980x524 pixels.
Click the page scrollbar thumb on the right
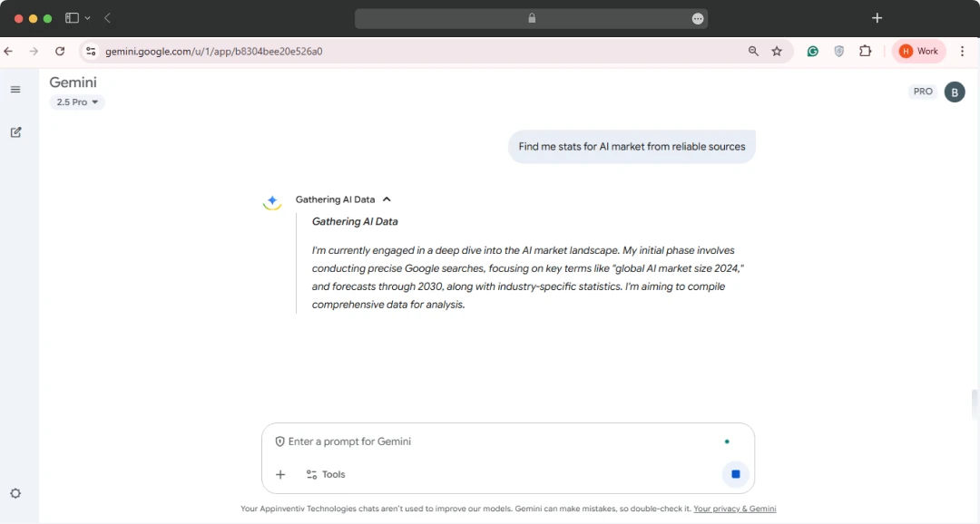pyautogui.click(x=975, y=404)
